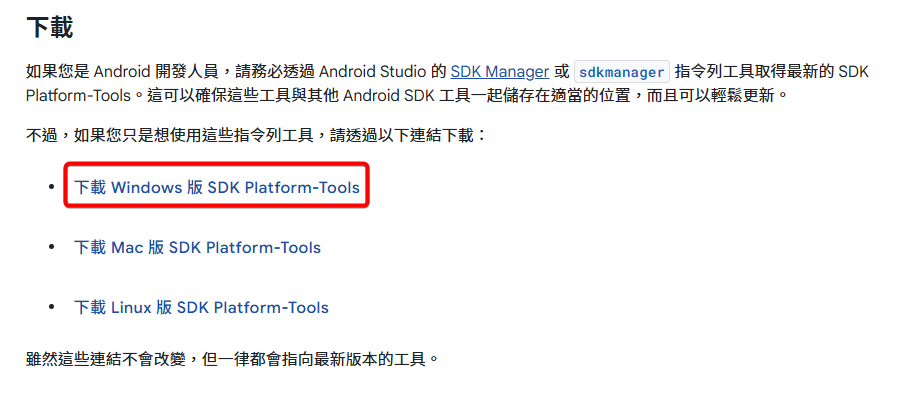The width and height of the screenshot is (899, 395).
Task: Click 下載 Windows 版 SDK Platform-Tools link
Action: pos(217,187)
